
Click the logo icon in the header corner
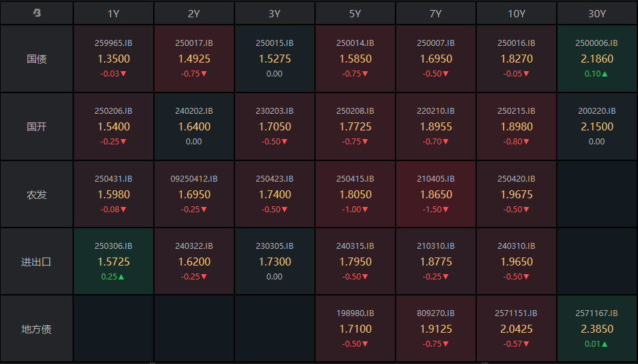(37, 13)
